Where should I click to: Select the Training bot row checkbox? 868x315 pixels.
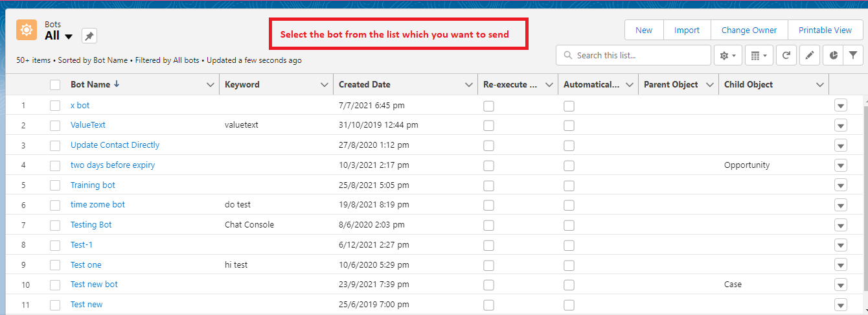coord(55,185)
